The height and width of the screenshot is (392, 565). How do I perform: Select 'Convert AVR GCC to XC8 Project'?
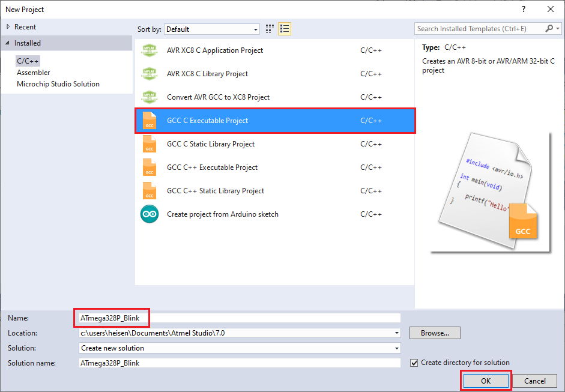pos(274,97)
